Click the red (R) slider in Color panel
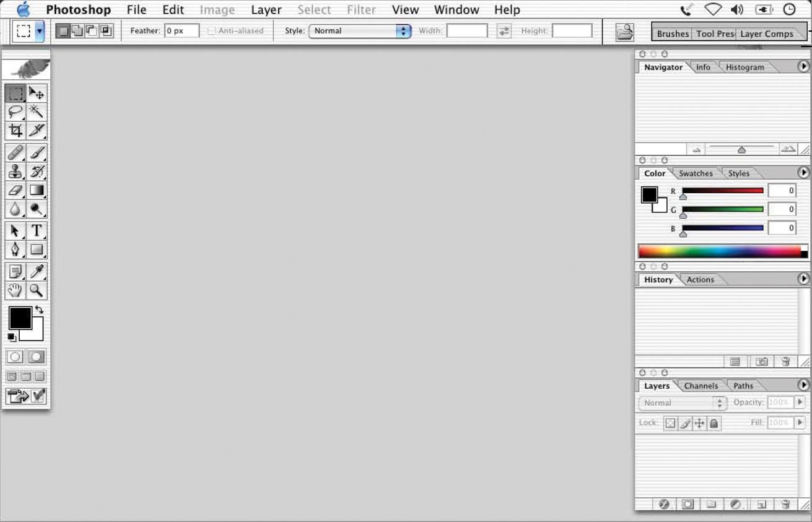812x522 pixels. (722, 191)
